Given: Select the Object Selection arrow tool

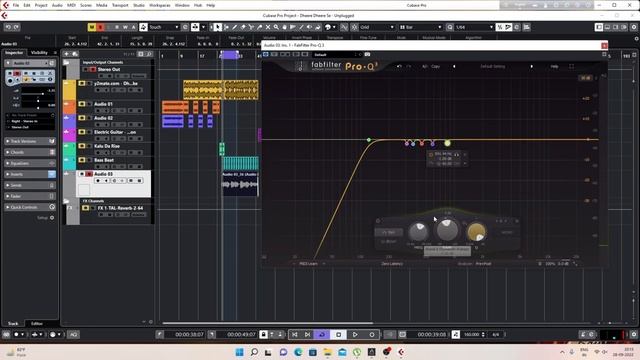Looking at the screenshot, I should 218,27.
